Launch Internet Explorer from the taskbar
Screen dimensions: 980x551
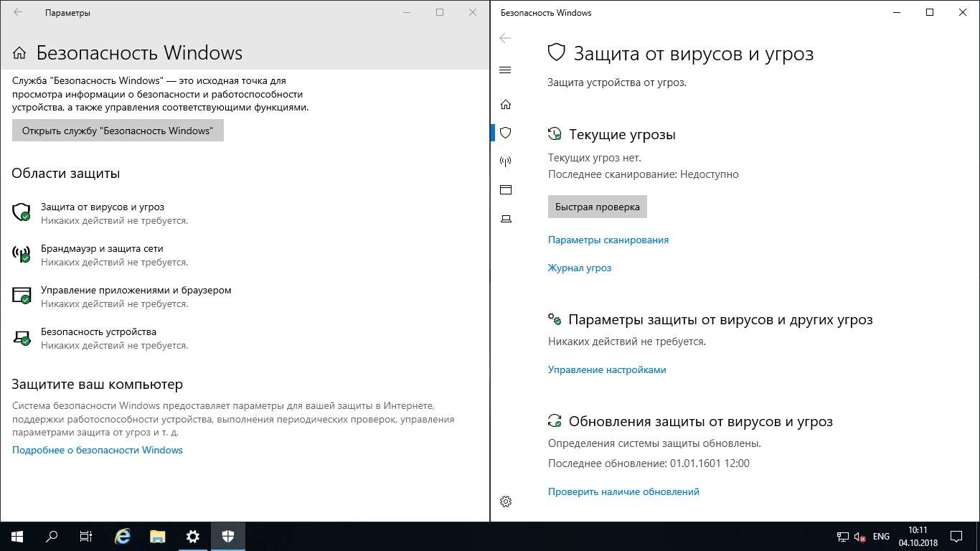[x=123, y=536]
